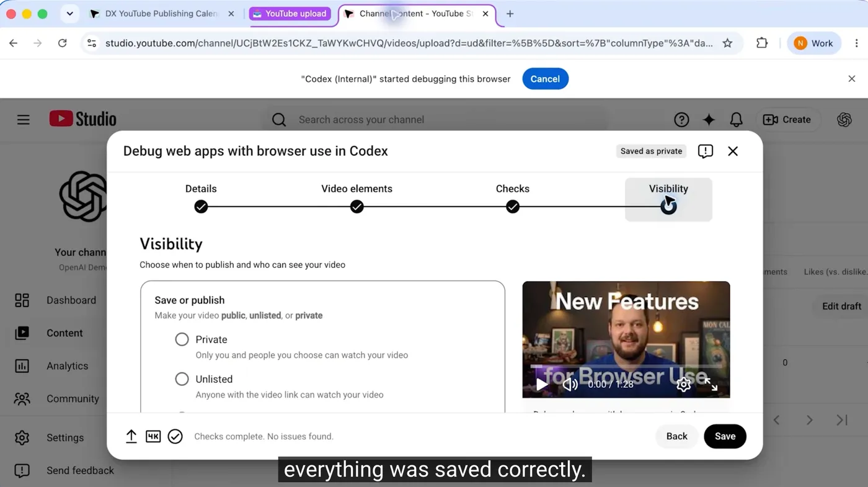
Task: Click the Save button
Action: tap(725, 436)
